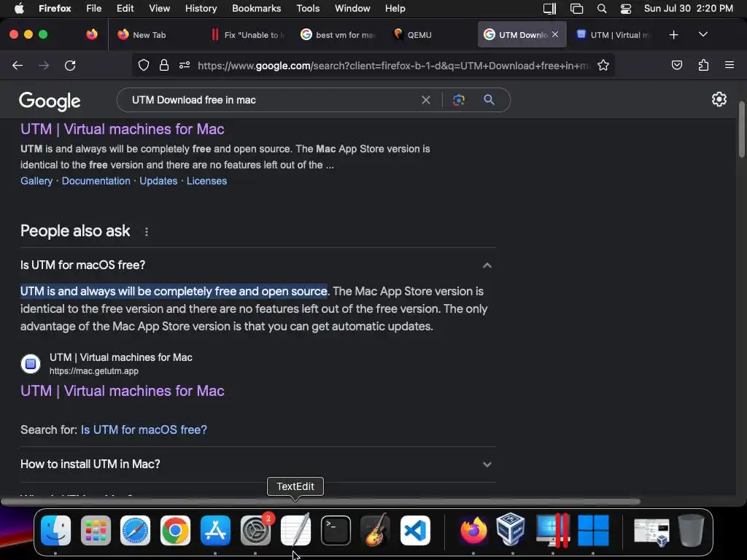The image size is (747, 560).
Task: Launch Visual Studio Code from the dock
Action: [x=415, y=531]
